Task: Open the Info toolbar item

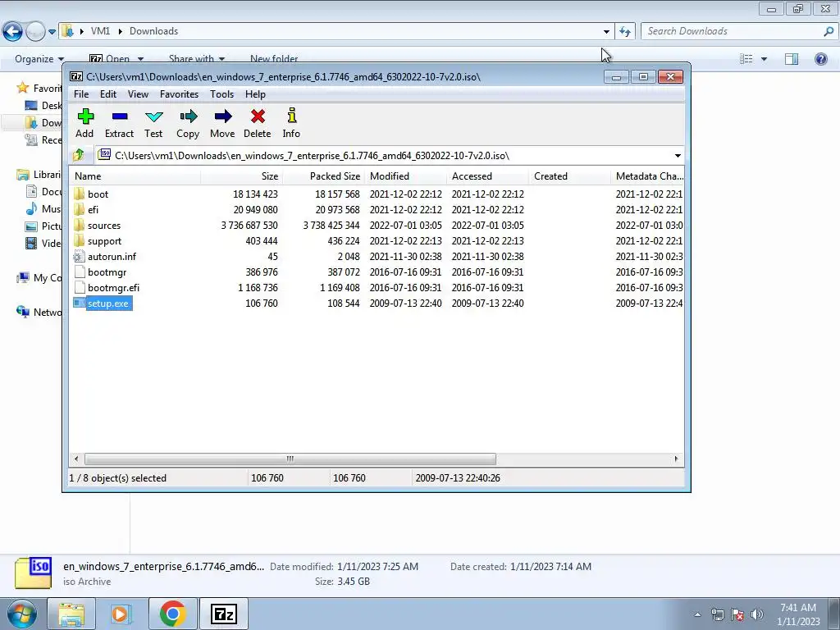Action: tap(291, 123)
